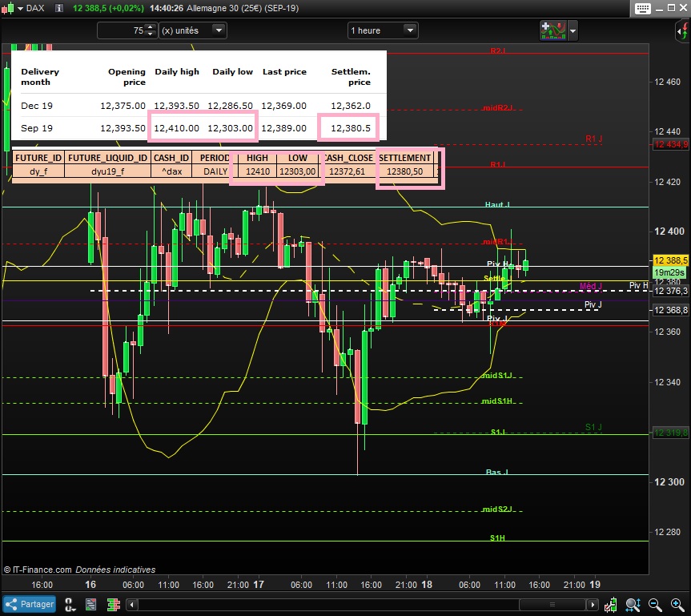Click the 19m29s countdown label
The image size is (691, 616).
click(669, 272)
